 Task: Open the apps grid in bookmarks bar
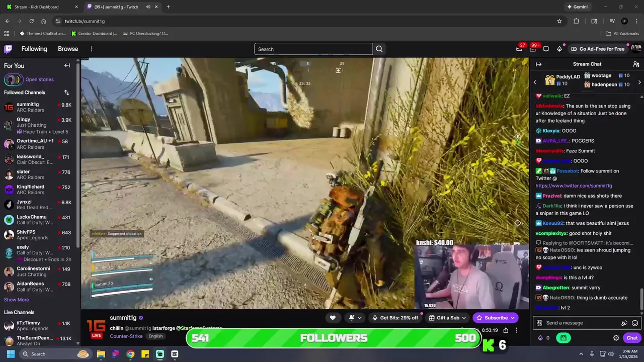(7, 34)
